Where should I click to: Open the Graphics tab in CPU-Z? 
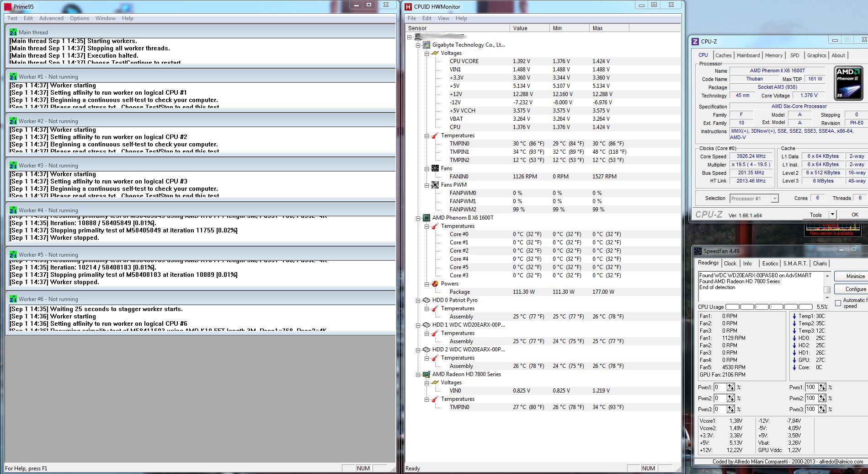[816, 55]
